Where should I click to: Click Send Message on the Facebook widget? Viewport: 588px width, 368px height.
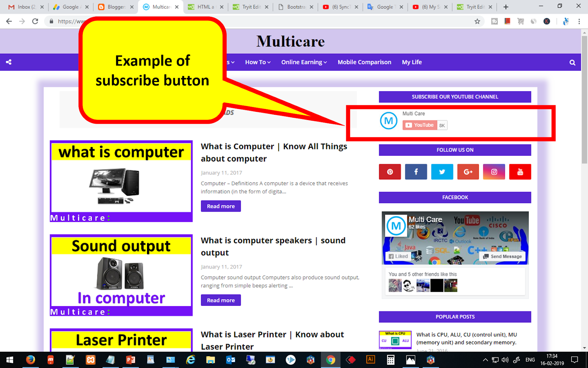(502, 256)
